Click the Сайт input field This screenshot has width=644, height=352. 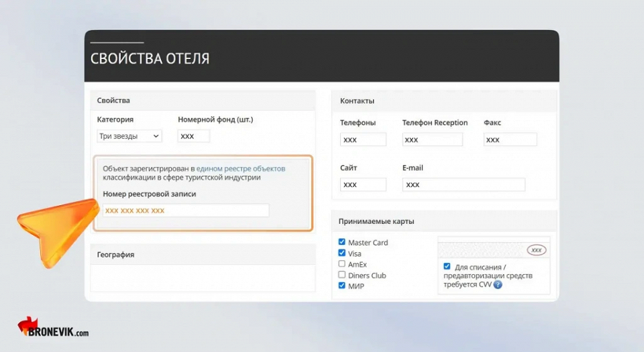(x=363, y=184)
